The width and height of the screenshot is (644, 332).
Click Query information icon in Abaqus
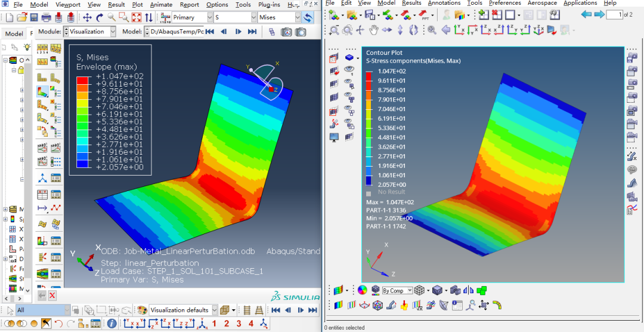pos(112,324)
